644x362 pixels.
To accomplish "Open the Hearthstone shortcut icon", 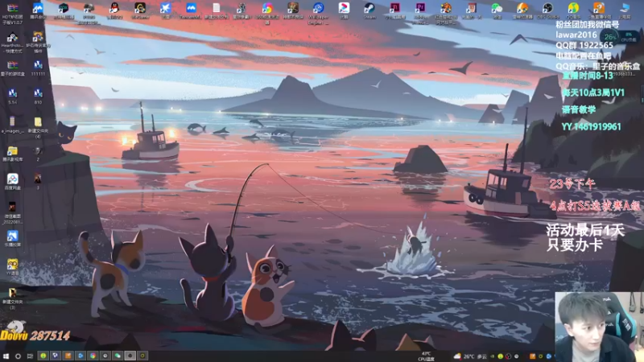I will [x=12, y=43].
